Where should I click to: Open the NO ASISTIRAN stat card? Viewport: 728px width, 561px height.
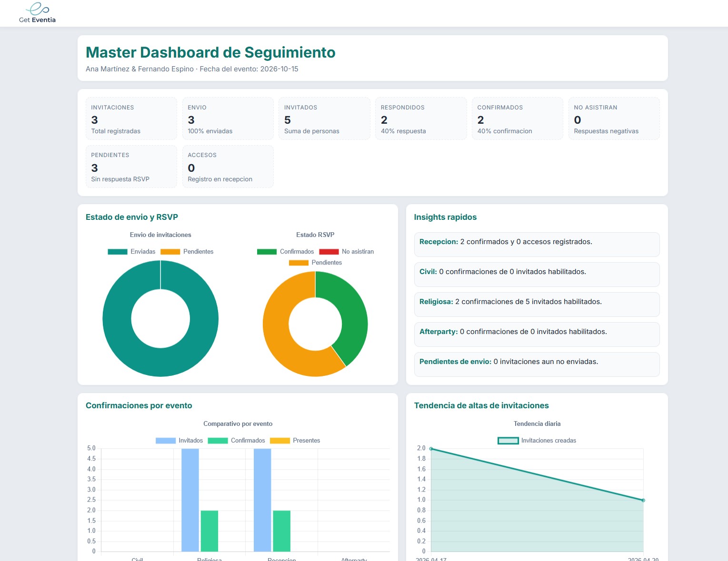614,118
